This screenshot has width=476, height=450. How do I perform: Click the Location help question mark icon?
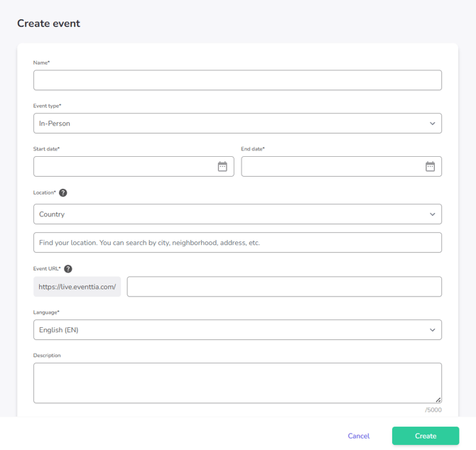pos(63,193)
